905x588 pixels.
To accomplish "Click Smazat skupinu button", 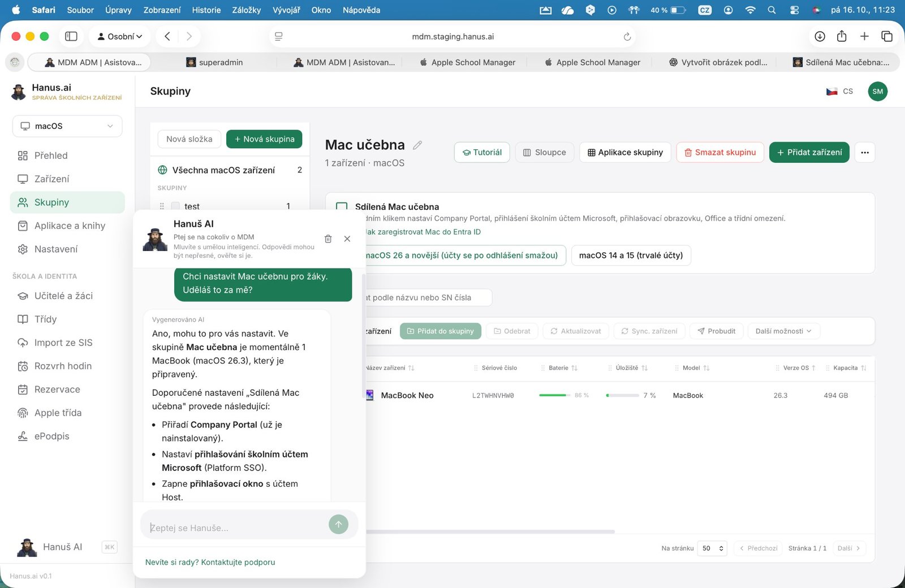I will (720, 153).
